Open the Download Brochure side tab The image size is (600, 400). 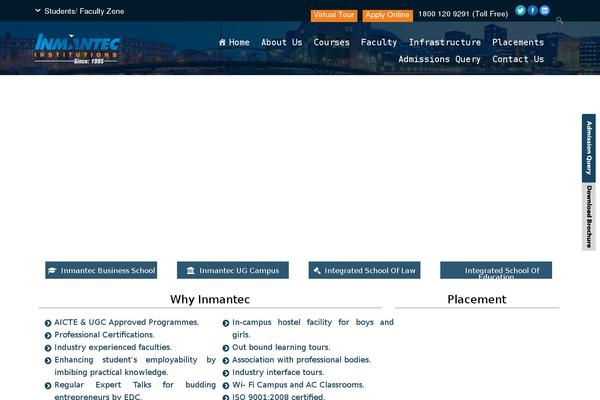point(589,217)
